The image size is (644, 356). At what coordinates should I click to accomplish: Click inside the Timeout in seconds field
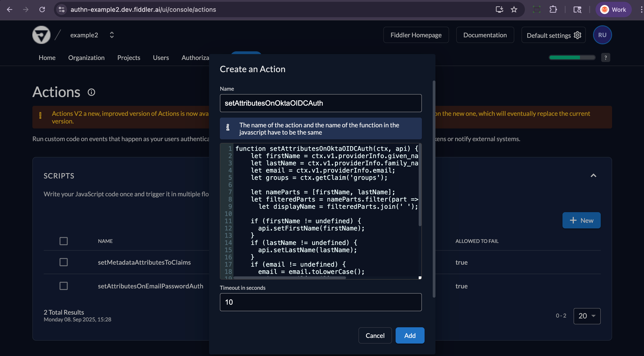[x=320, y=302]
